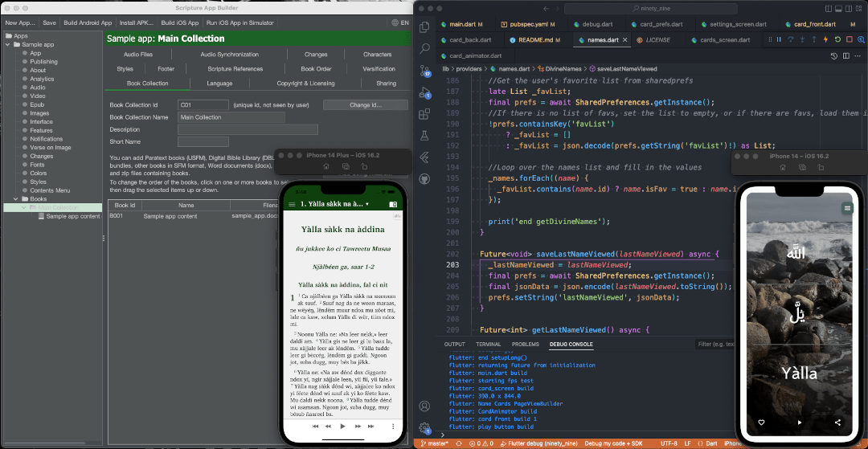Tap the play button on name card
Image resolution: width=868 pixels, height=449 pixels.
point(800,422)
